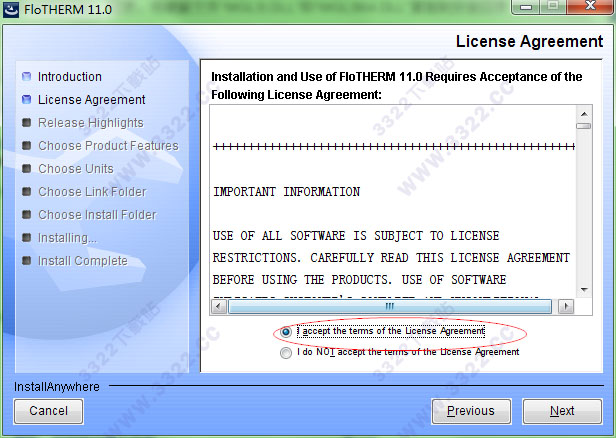
Task: Click the 'Install Complete' step label
Action: click(83, 261)
